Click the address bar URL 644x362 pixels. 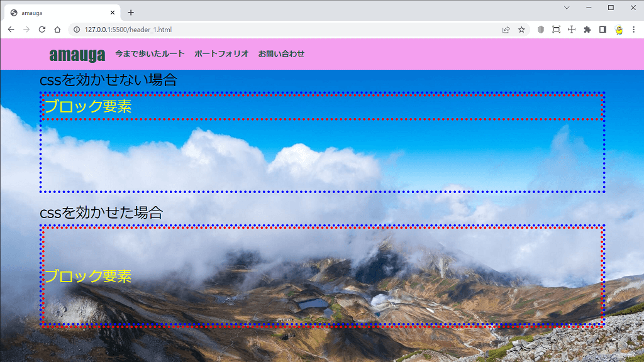coord(128,30)
